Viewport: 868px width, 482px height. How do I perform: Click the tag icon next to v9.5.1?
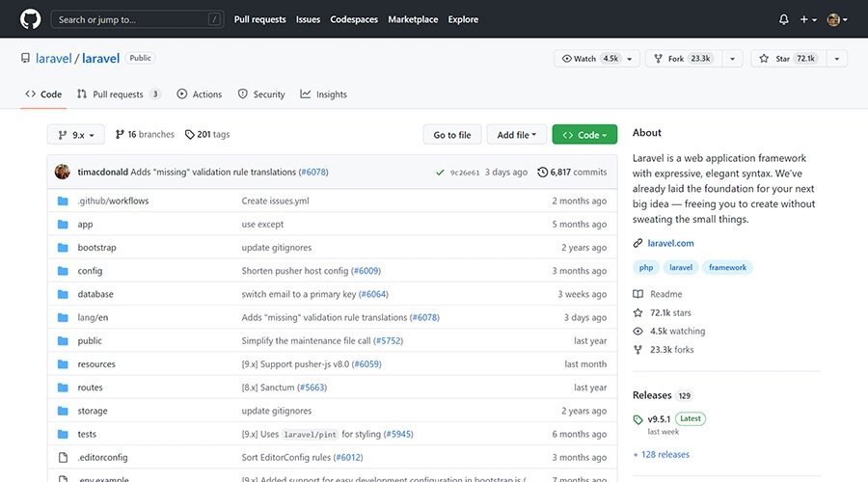tap(637, 419)
